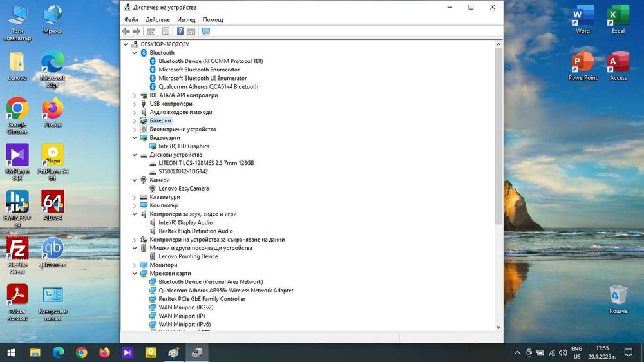Select Lenovo EasyCamera device
644x362 pixels.
184,189
